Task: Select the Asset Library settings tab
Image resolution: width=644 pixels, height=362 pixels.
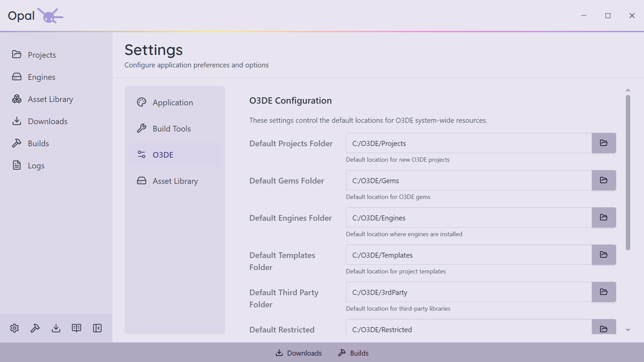Action: [x=175, y=181]
